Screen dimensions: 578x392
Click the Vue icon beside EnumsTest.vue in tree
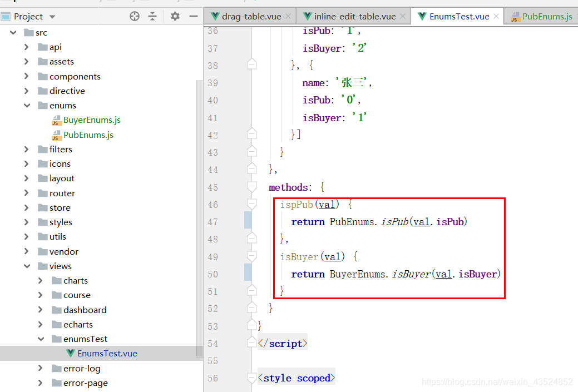71,353
